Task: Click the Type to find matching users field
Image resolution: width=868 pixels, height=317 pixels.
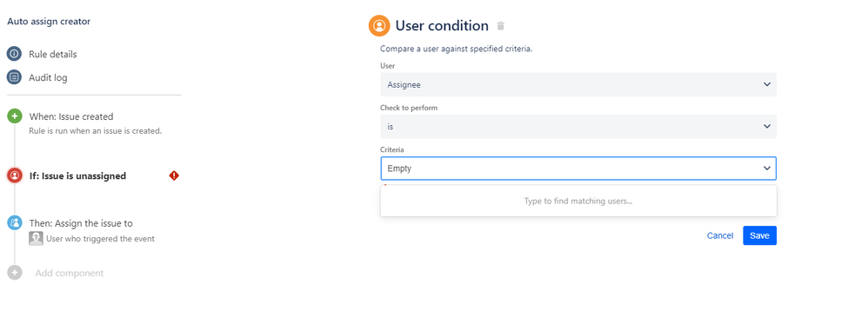Action: tap(578, 201)
